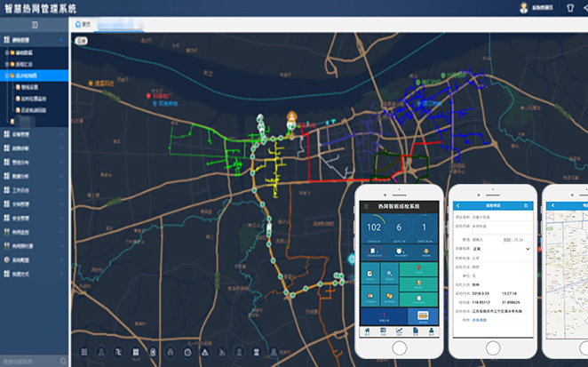Click the username text in the header

tap(544, 7)
